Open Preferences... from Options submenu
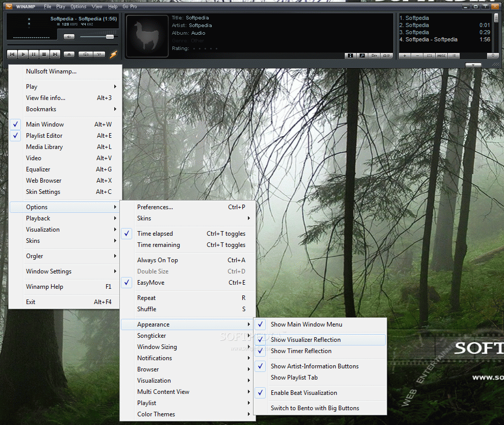Screen dimensions: 504x425 click(188, 207)
